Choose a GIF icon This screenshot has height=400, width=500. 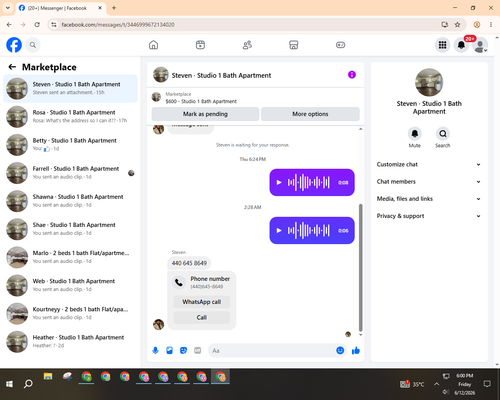(198, 350)
